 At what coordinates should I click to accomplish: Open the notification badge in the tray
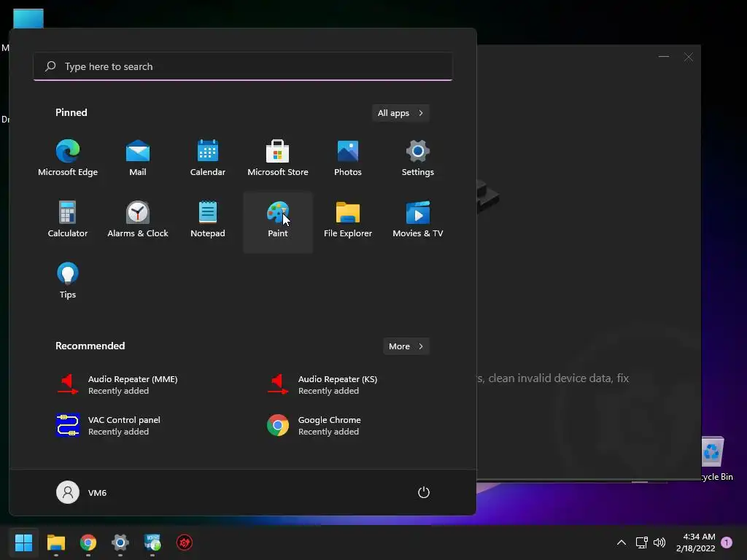pyautogui.click(x=727, y=542)
